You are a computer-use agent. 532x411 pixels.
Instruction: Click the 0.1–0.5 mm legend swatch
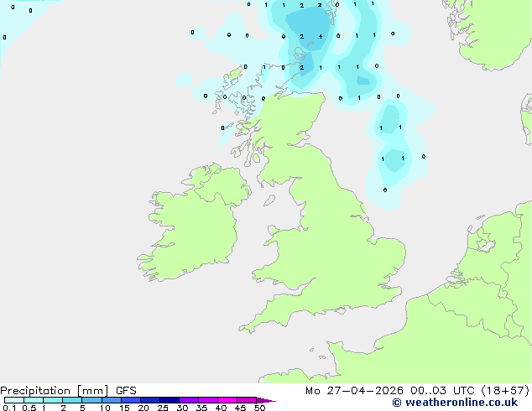pos(14,400)
